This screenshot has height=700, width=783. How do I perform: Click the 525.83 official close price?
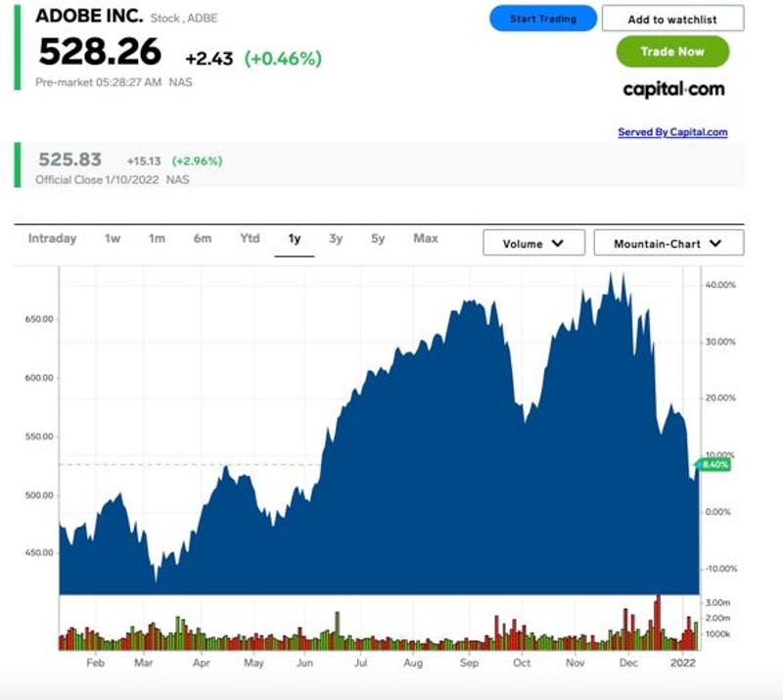point(69,160)
